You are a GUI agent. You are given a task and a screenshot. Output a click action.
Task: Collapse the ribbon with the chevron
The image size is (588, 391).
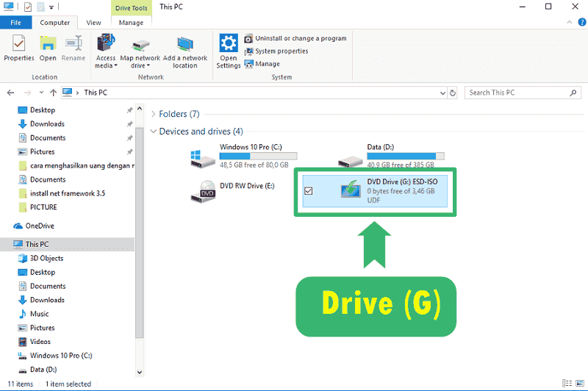tap(569, 23)
